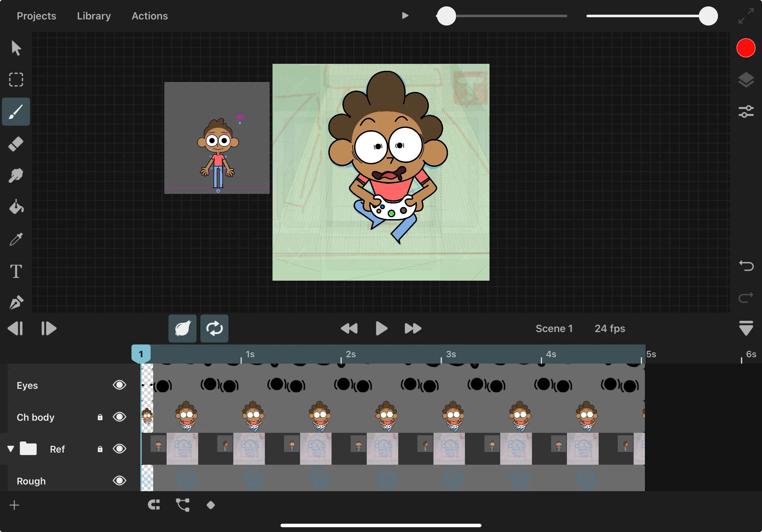The image size is (762, 532).
Task: Open the Scene 1 selector
Action: (x=554, y=329)
